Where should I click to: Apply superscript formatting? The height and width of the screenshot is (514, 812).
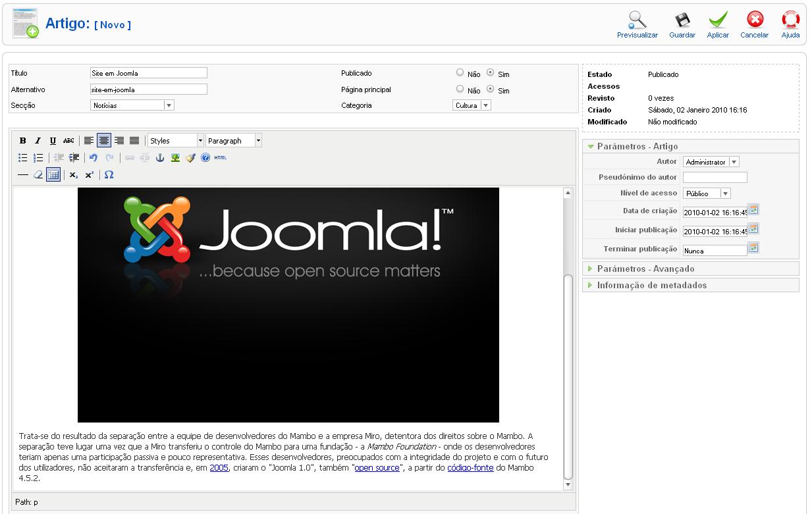(89, 175)
